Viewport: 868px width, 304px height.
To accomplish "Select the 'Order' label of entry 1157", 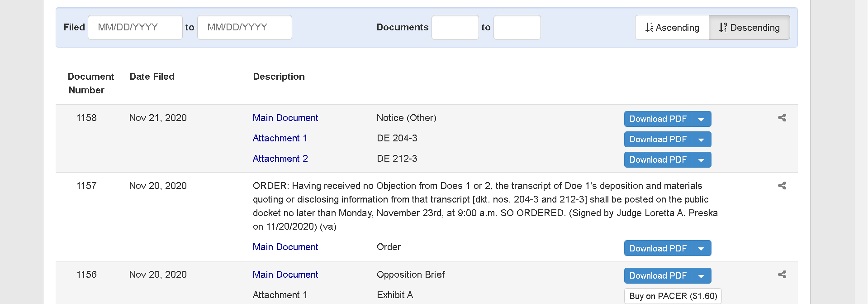I will pyautogui.click(x=389, y=247).
